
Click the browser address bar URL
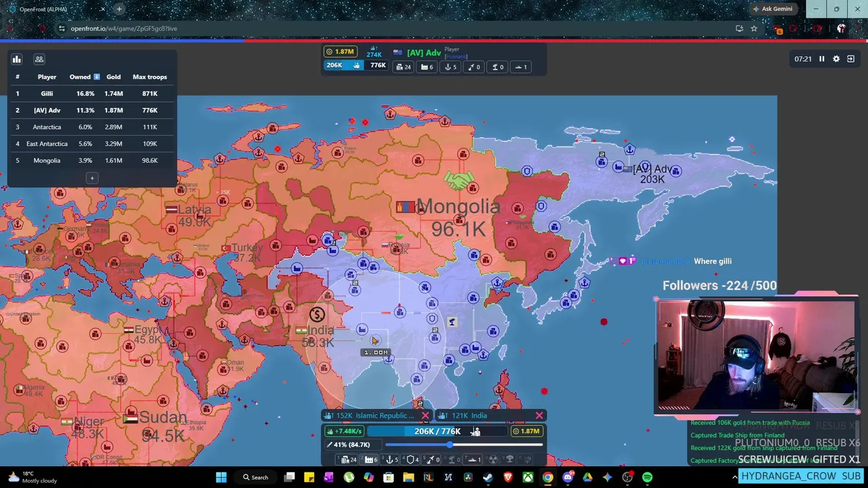tap(124, 28)
